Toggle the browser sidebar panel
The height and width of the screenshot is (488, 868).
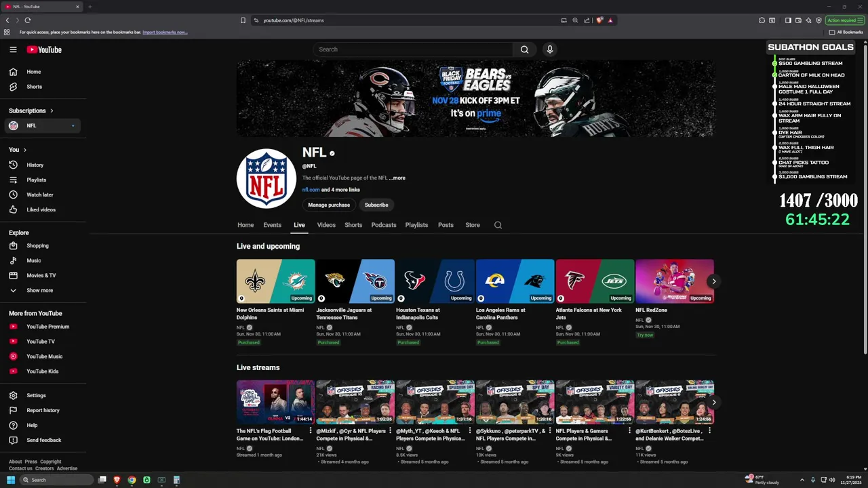coord(788,20)
